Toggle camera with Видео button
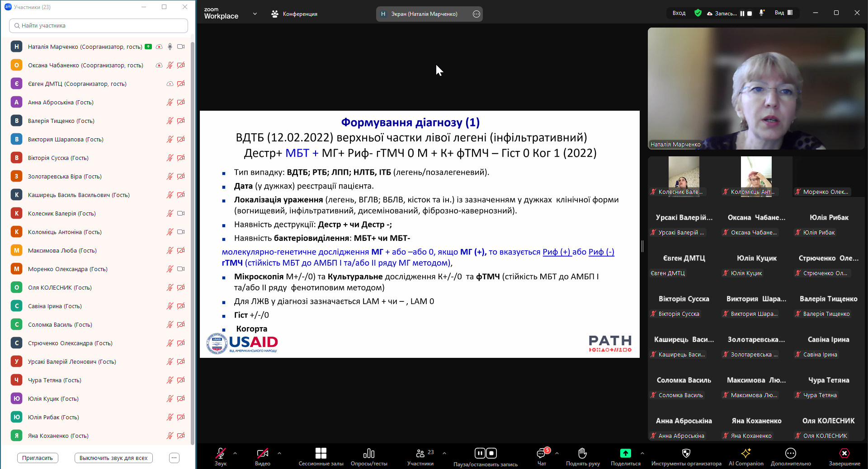The image size is (868, 469). 262,453
